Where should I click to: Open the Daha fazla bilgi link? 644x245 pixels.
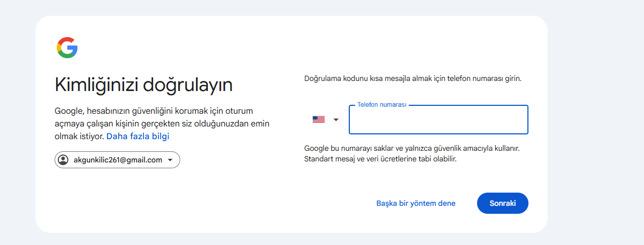click(x=138, y=136)
